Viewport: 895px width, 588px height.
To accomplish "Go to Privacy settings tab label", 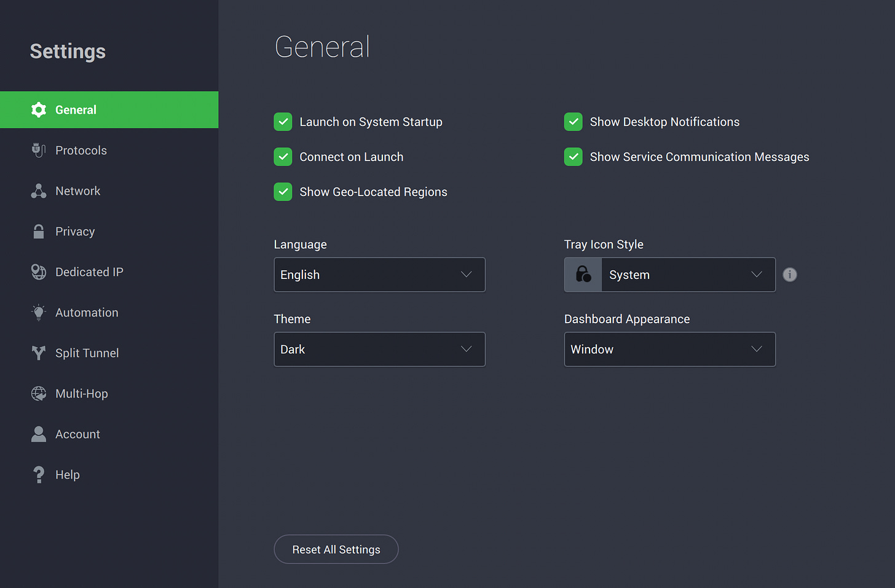I will 75,232.
